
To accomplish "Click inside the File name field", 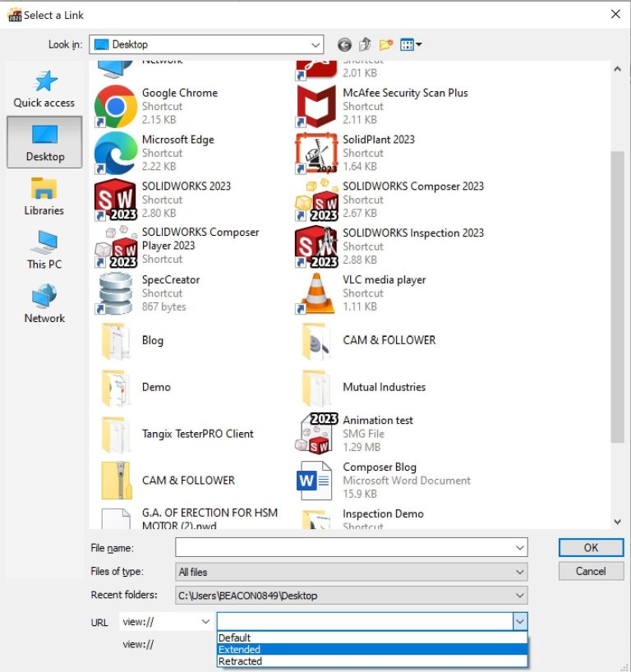I will click(x=343, y=548).
